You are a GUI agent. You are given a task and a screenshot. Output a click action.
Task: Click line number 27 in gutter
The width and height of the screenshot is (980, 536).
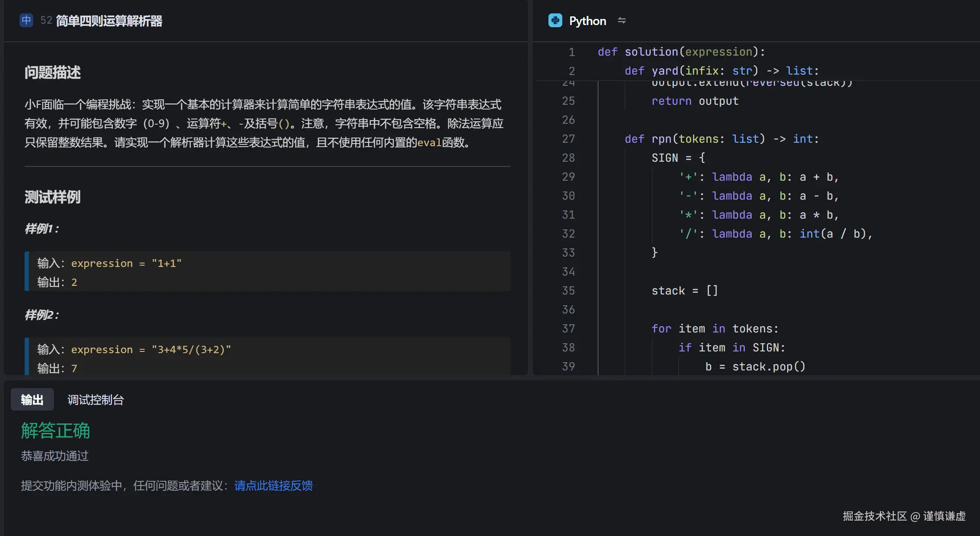[568, 139]
